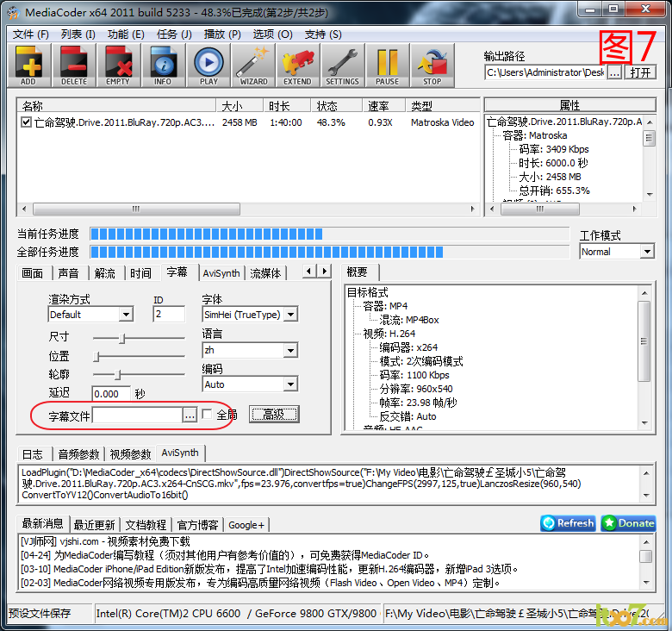
Task: Click the ADD file toolbar icon
Action: 28,65
